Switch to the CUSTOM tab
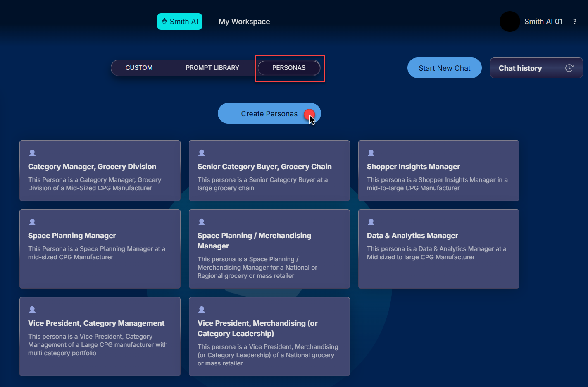Screen dimensions: 588x387 [x=139, y=68]
